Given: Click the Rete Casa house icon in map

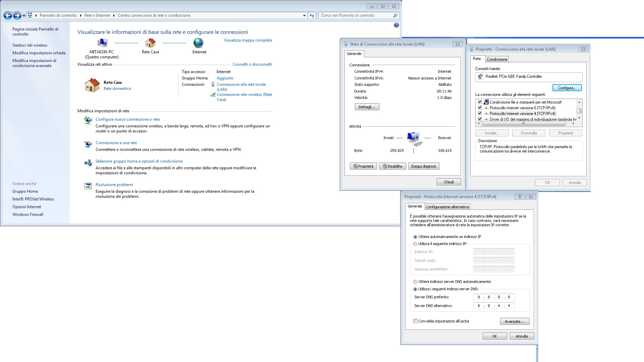Looking at the screenshot, I should coord(150,43).
